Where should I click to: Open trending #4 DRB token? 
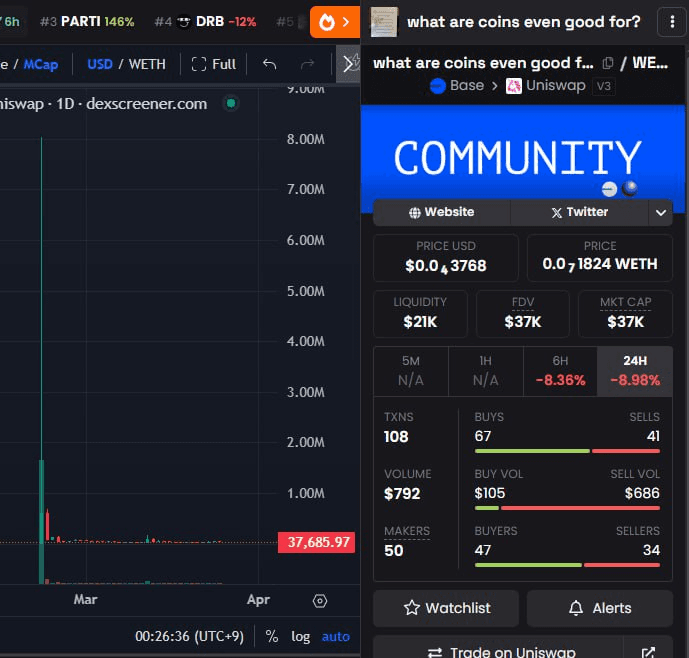(x=205, y=22)
